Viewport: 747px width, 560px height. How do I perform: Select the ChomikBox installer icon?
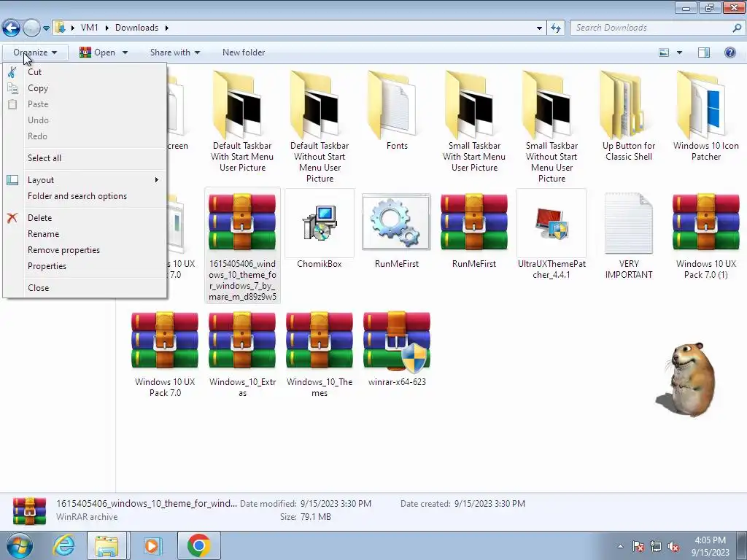click(320, 230)
